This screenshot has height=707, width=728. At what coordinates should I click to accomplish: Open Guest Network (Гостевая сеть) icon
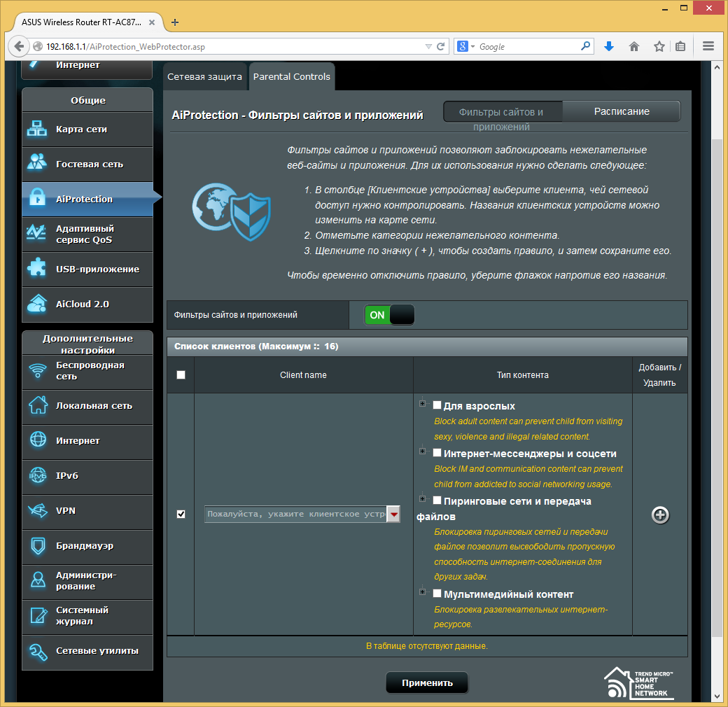coord(36,163)
